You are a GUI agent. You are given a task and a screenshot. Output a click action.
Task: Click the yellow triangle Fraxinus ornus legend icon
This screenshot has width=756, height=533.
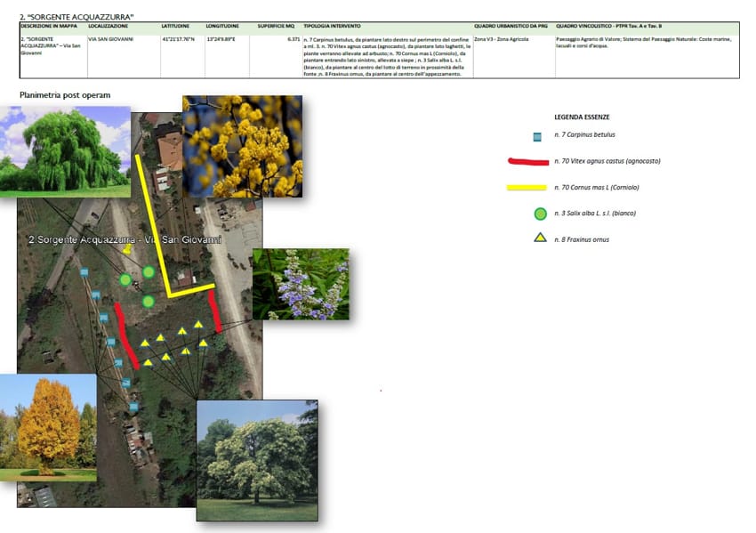pyautogui.click(x=539, y=238)
